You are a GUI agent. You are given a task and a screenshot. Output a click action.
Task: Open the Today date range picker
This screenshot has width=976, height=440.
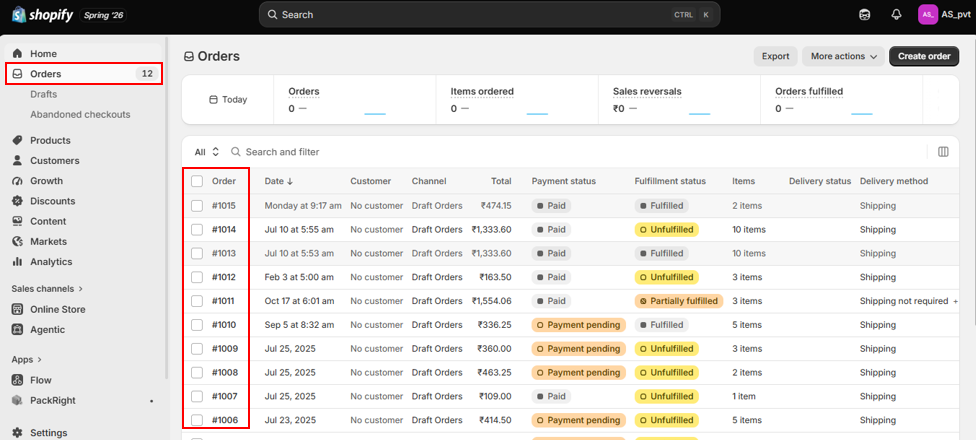[x=228, y=100]
